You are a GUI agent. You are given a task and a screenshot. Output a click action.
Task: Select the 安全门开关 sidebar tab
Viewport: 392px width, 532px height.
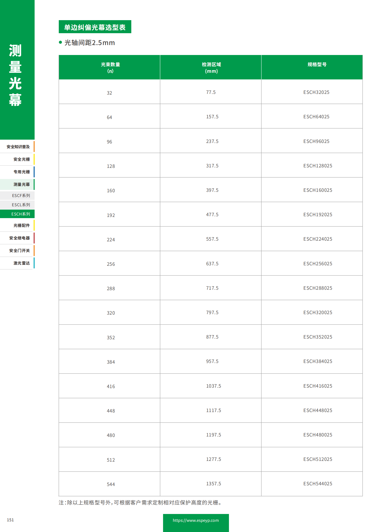click(x=19, y=251)
